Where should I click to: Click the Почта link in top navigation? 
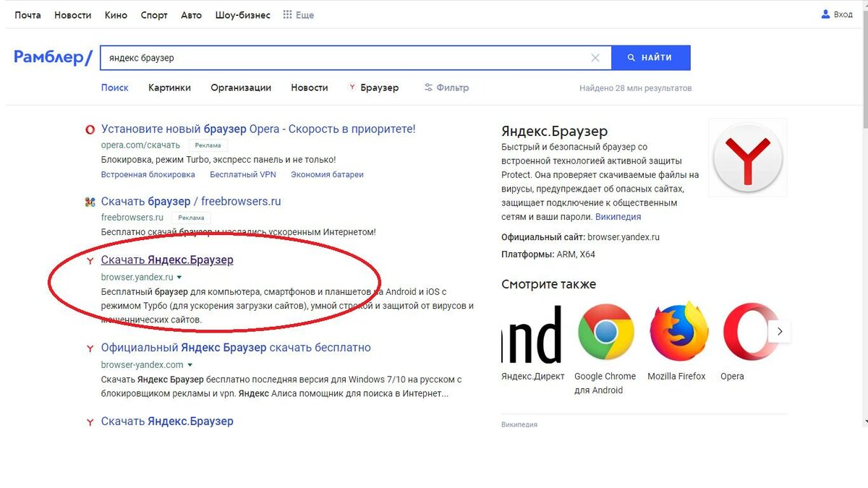pos(28,15)
